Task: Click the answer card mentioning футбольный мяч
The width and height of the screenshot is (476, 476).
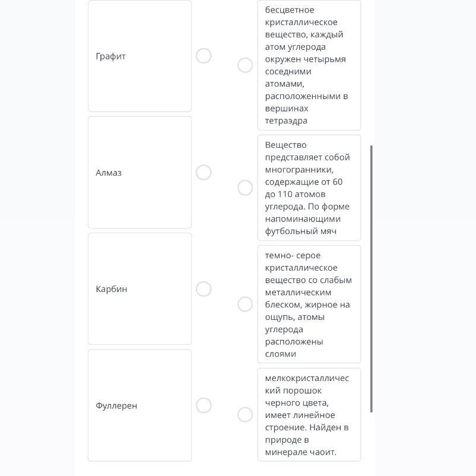Action: click(309, 188)
